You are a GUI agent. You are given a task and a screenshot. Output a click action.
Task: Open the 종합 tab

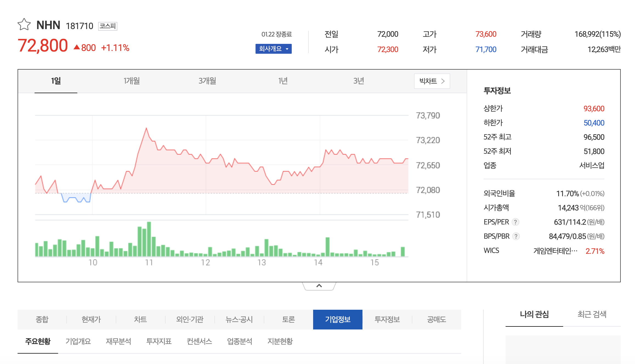(x=42, y=319)
